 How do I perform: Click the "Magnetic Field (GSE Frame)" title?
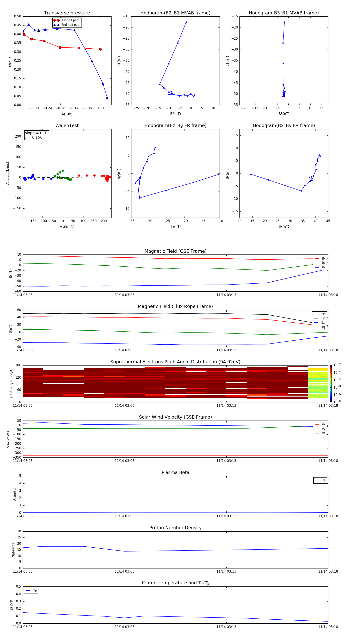[x=175, y=251]
